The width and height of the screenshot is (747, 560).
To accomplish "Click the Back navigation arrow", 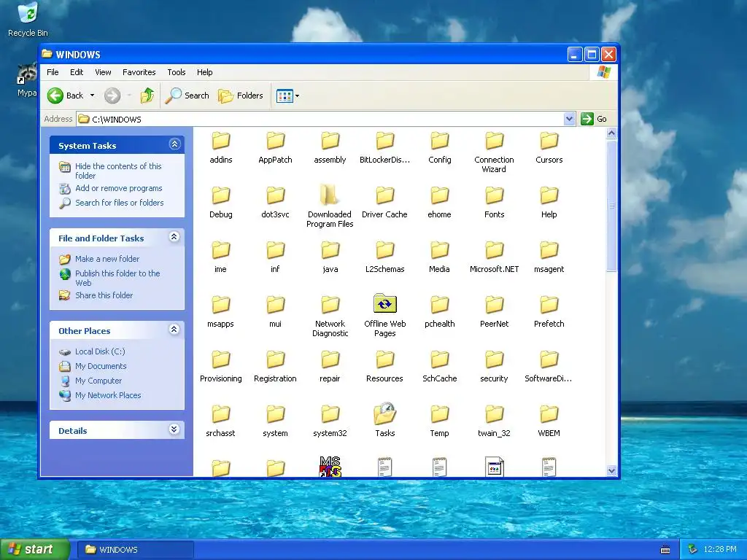I will coord(55,96).
